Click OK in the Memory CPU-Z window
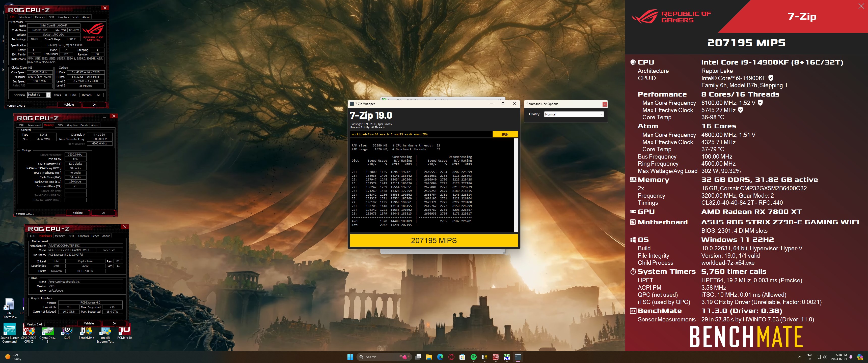Image resolution: width=868 pixels, height=363 pixels. [x=103, y=213]
